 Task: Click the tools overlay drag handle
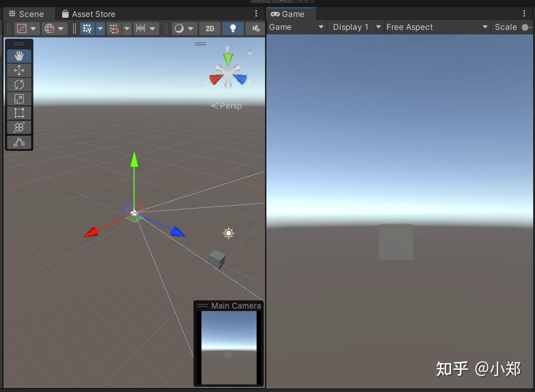pos(19,44)
